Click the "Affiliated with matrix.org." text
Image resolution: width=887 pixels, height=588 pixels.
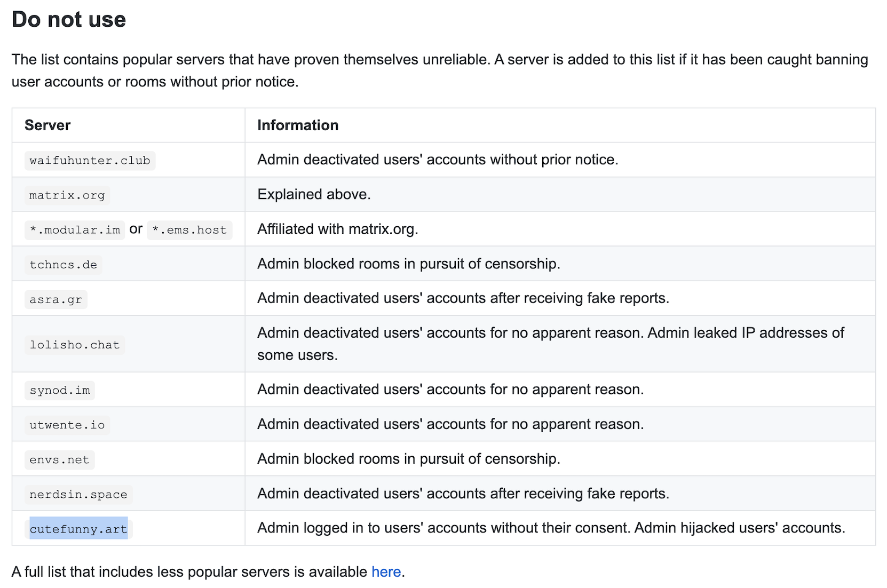337,229
